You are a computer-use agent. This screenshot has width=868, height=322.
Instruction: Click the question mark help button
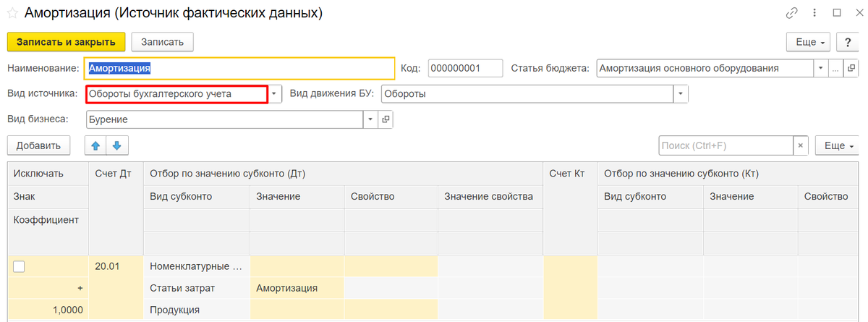[846, 42]
